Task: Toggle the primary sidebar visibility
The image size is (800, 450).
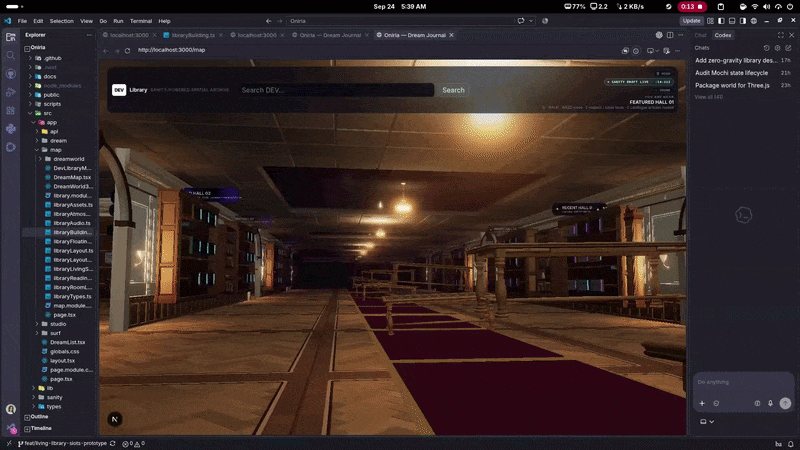Action: 721,21
